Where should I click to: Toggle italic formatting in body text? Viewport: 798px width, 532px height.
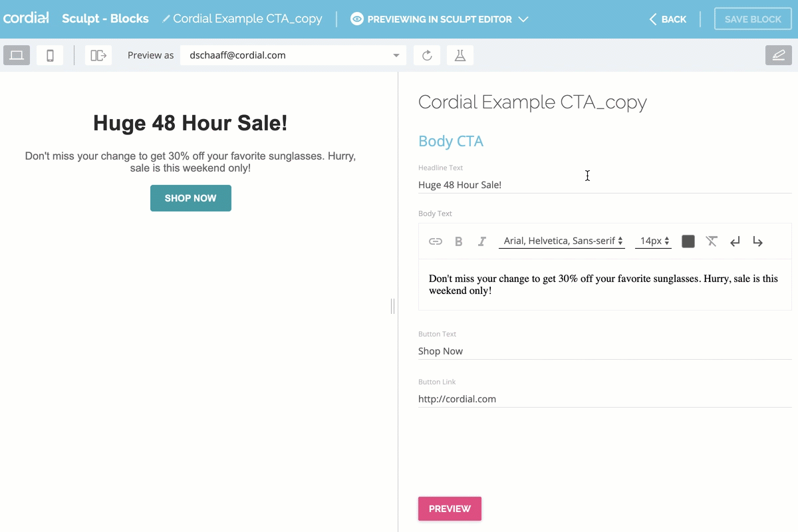[x=482, y=241]
